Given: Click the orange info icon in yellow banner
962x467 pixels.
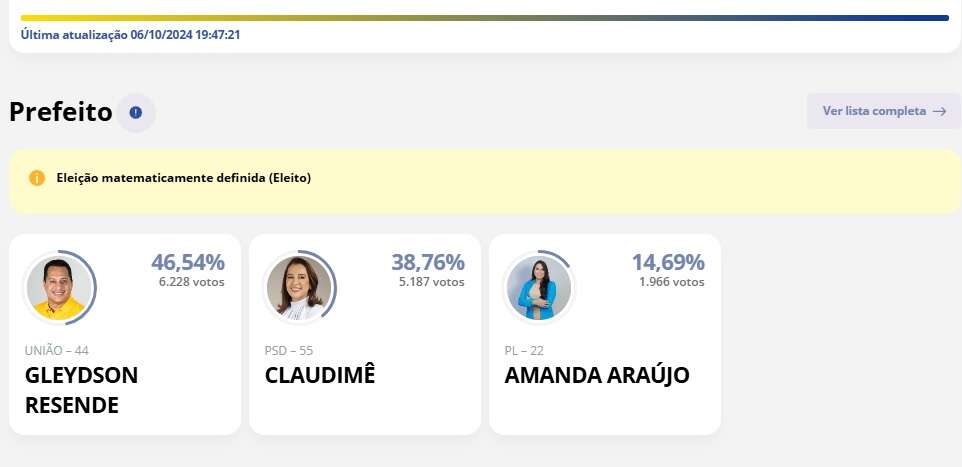Looking at the screenshot, I should coord(37,178).
